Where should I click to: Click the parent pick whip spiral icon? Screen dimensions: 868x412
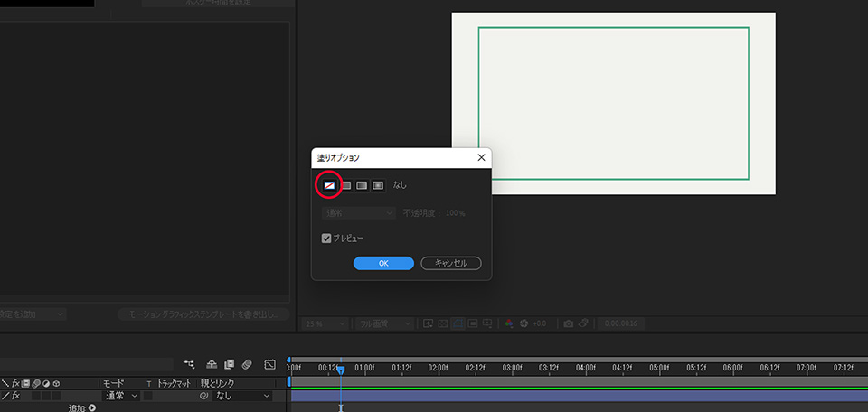coord(203,396)
